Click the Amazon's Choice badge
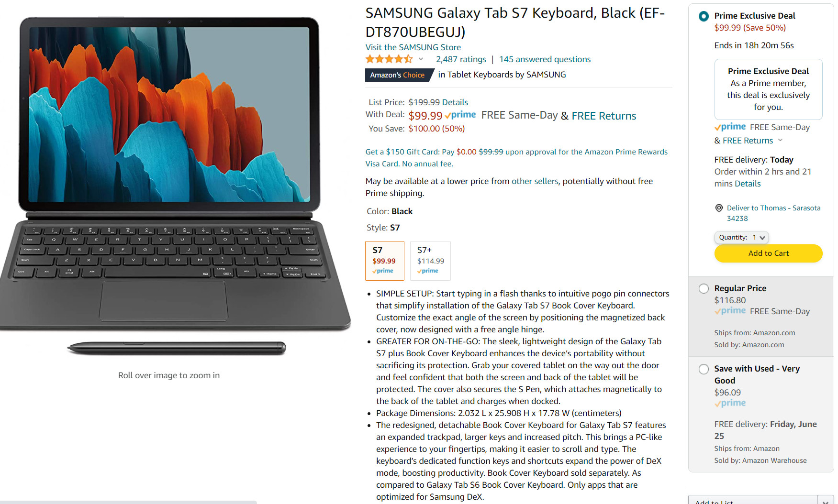Image resolution: width=838 pixels, height=504 pixels. pos(399,75)
